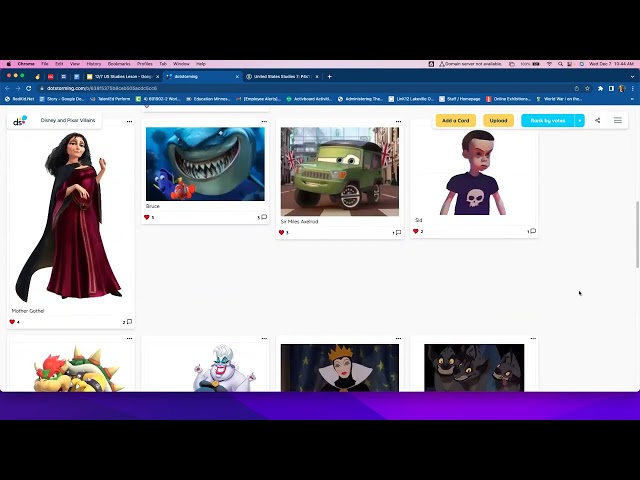This screenshot has height=480, width=640.
Task: Open comments on Mother Gothel card
Action: (x=129, y=322)
